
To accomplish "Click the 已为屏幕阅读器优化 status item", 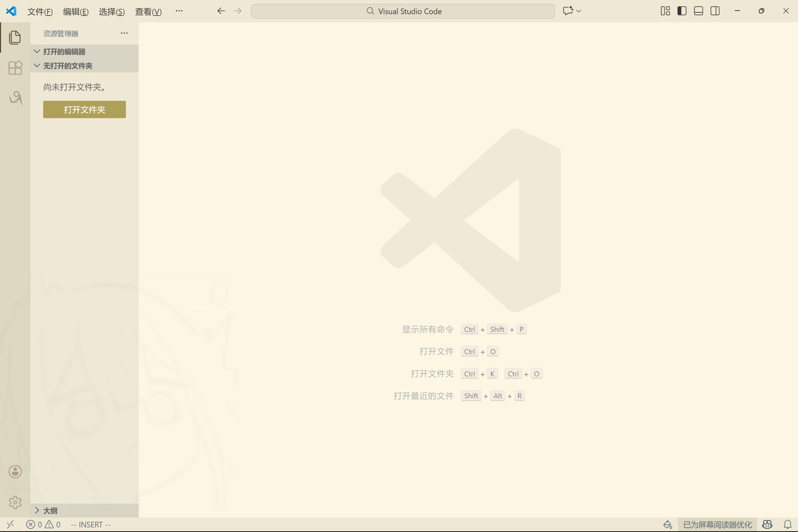I will (717, 525).
